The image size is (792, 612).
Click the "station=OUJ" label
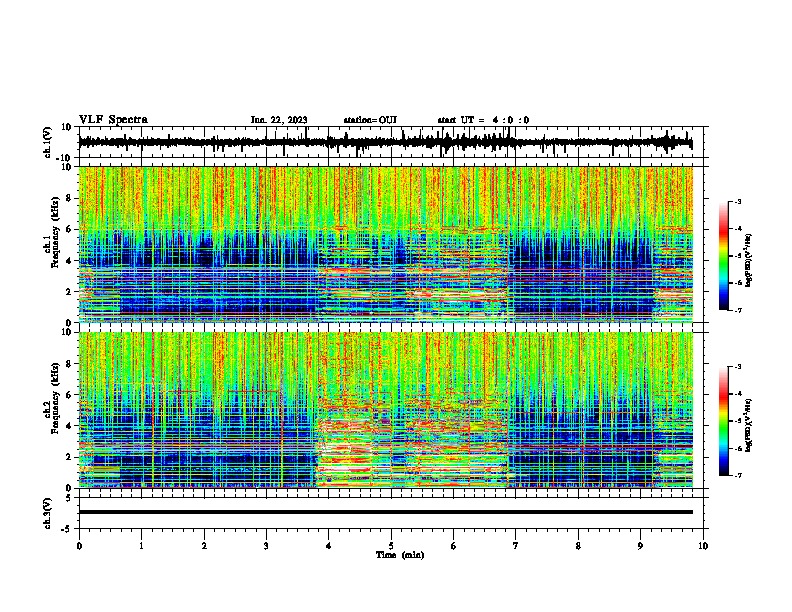[x=370, y=120]
